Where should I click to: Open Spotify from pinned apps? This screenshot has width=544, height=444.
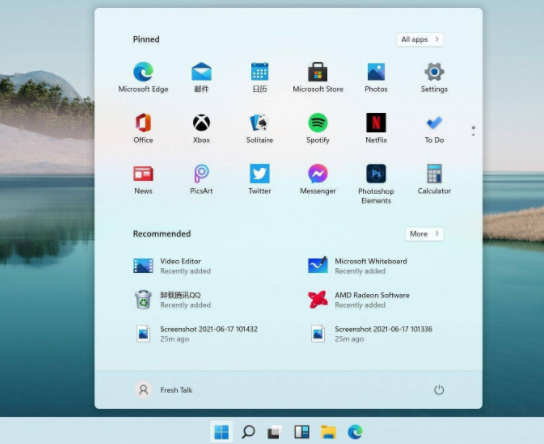click(318, 128)
